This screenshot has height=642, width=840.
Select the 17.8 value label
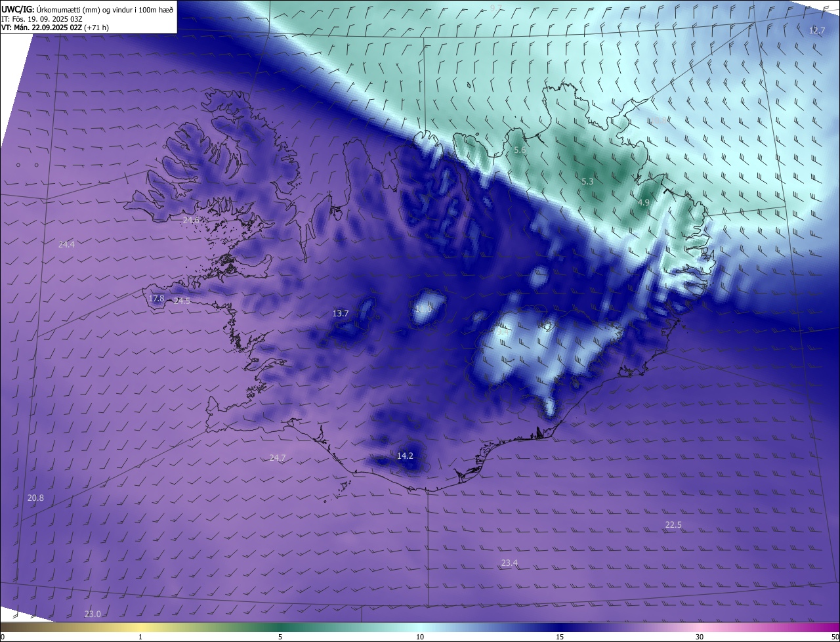coord(156,298)
